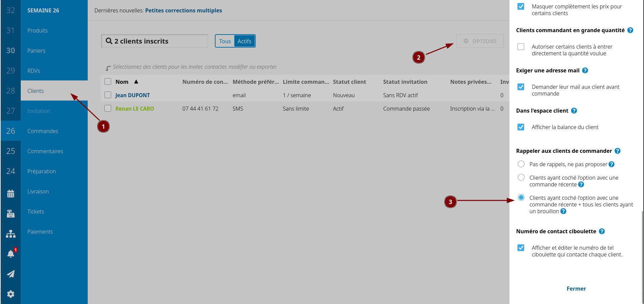Toggle Afficher et éditer le numéro de tel
This screenshot has width=644, height=304.
pyautogui.click(x=521, y=248)
